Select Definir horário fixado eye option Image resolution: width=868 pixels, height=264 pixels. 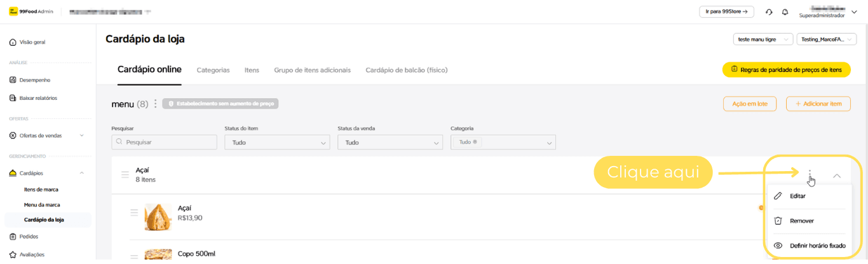coord(817,246)
